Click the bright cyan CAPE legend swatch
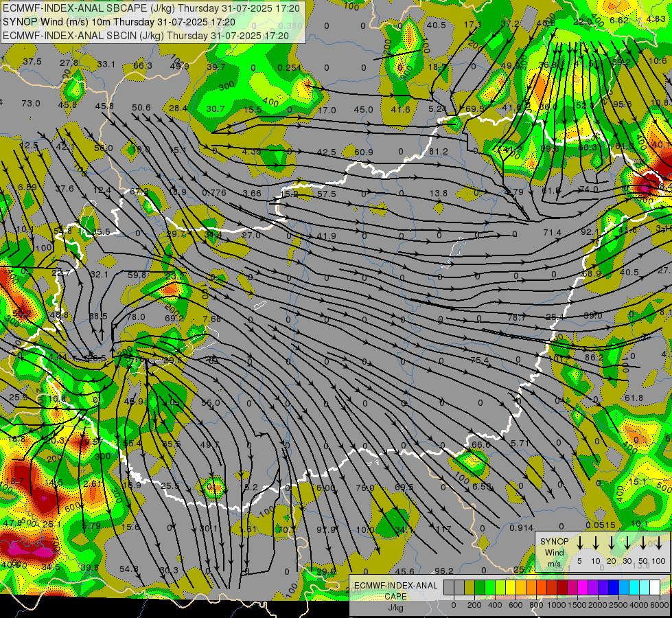The image size is (672, 618). [x=634, y=588]
